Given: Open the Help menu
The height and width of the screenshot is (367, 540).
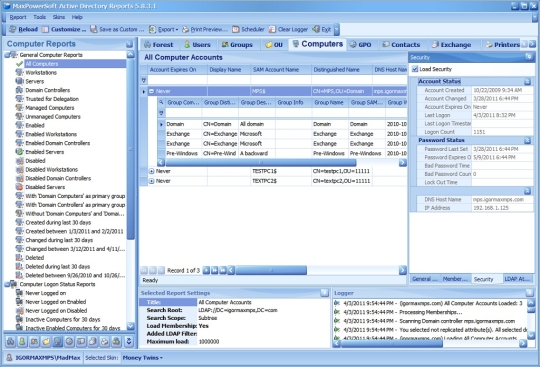Looking at the screenshot, I should tap(77, 17).
